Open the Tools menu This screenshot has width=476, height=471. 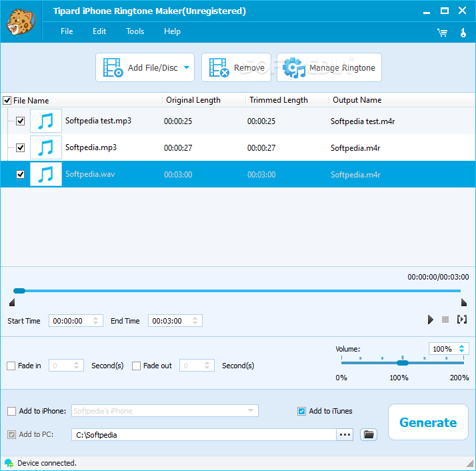click(135, 31)
